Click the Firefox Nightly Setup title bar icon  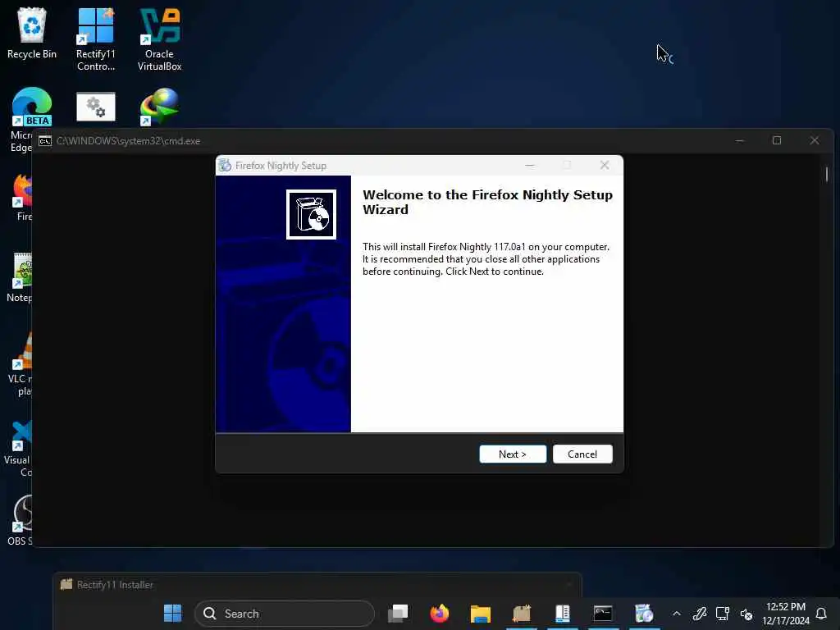pyautogui.click(x=225, y=166)
